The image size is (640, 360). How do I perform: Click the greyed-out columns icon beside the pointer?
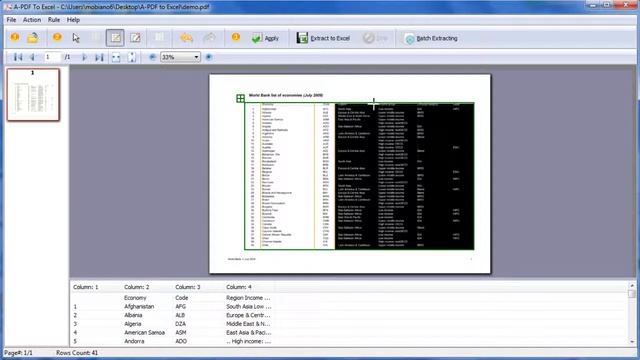96,38
